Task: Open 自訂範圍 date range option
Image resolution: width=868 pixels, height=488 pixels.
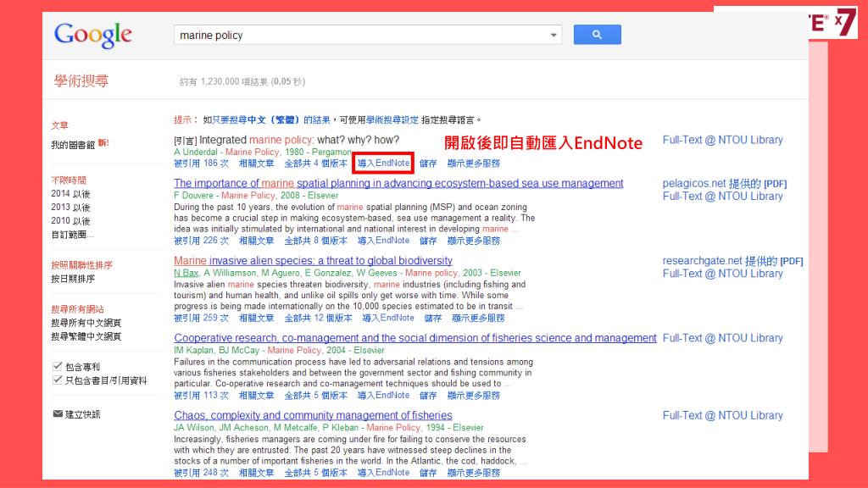Action: 73,235
